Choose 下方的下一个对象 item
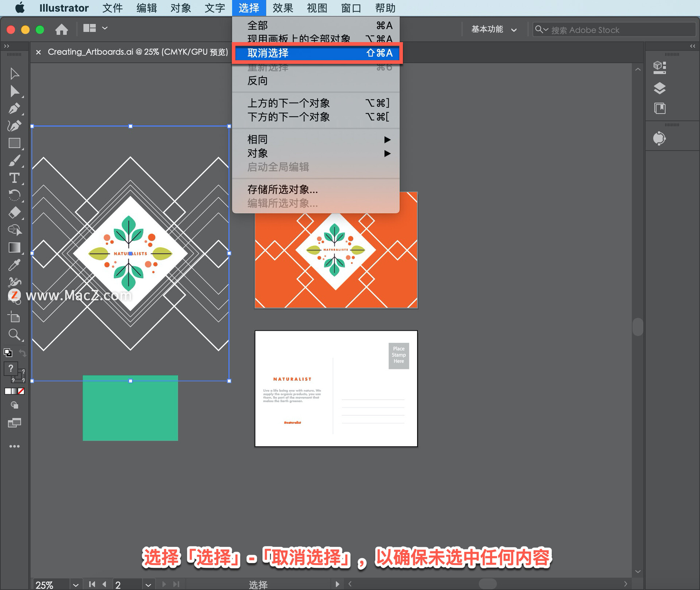The width and height of the screenshot is (700, 590). [316, 117]
